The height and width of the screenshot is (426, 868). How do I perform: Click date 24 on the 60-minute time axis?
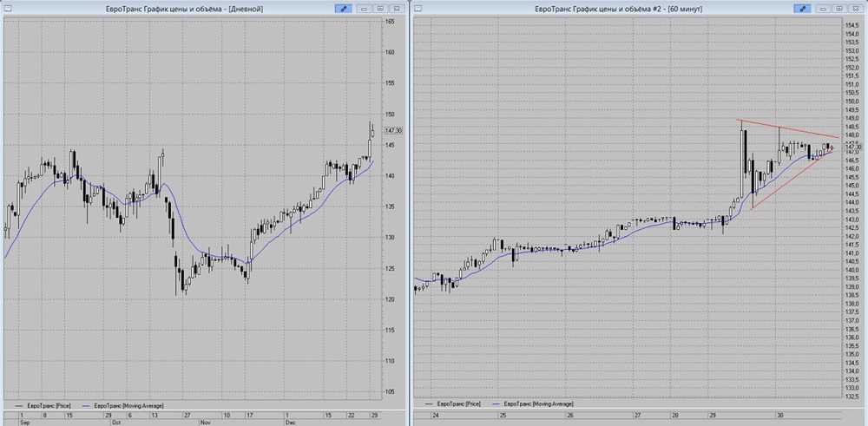pos(436,415)
